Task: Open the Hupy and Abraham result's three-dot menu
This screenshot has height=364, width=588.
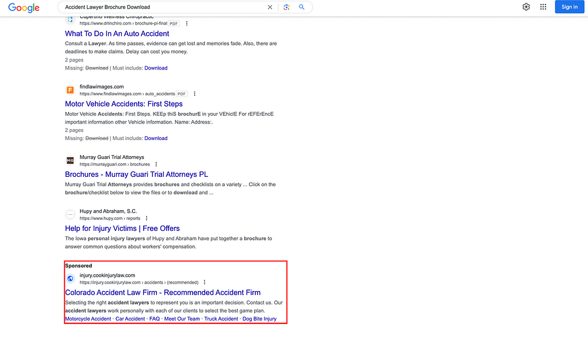Action: tap(147, 218)
